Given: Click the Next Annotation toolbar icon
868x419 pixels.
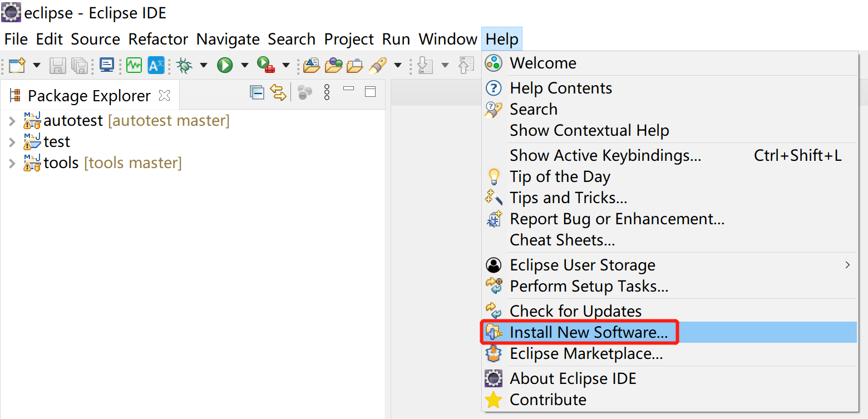Looking at the screenshot, I should coord(425,65).
